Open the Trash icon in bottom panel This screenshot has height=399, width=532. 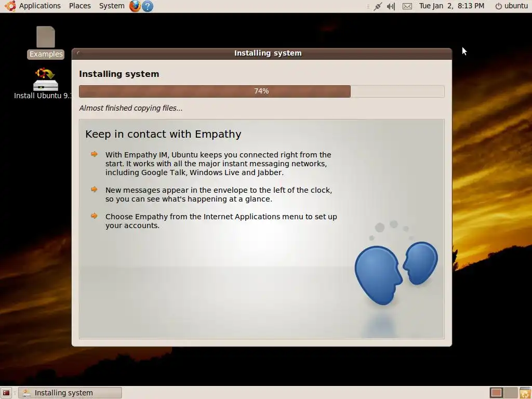pos(525,393)
